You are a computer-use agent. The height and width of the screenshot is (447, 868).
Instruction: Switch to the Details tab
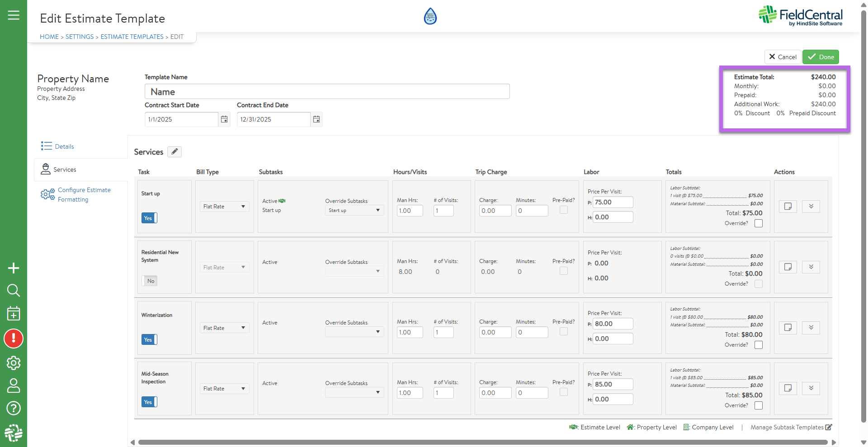coord(64,146)
